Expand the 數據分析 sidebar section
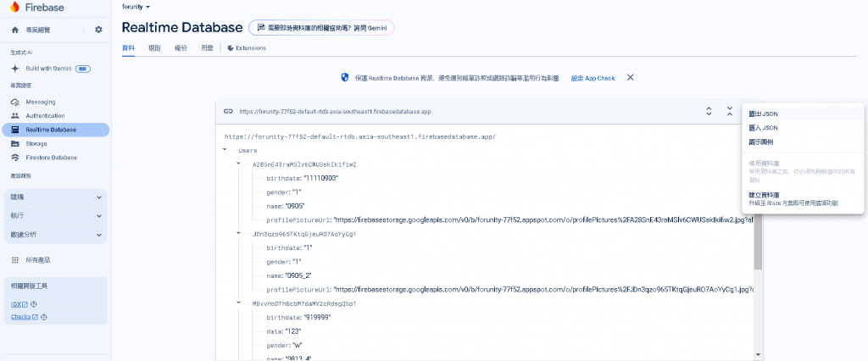Screen dimensions: 868x361 pos(55,235)
